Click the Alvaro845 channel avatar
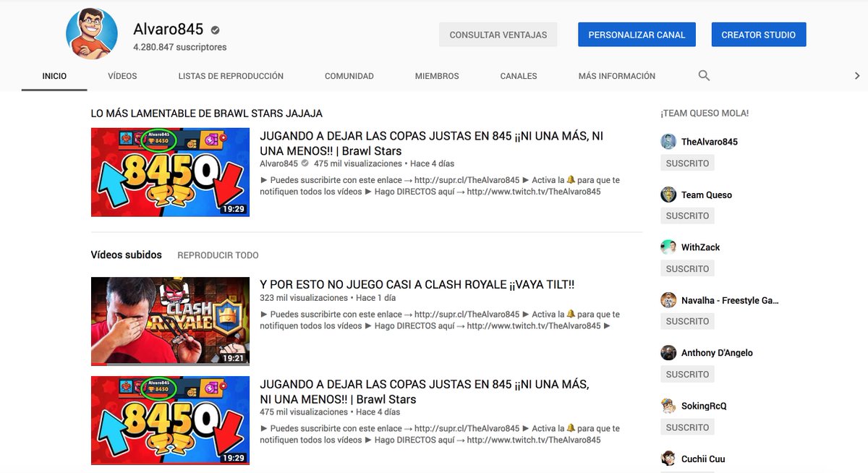 [x=92, y=35]
